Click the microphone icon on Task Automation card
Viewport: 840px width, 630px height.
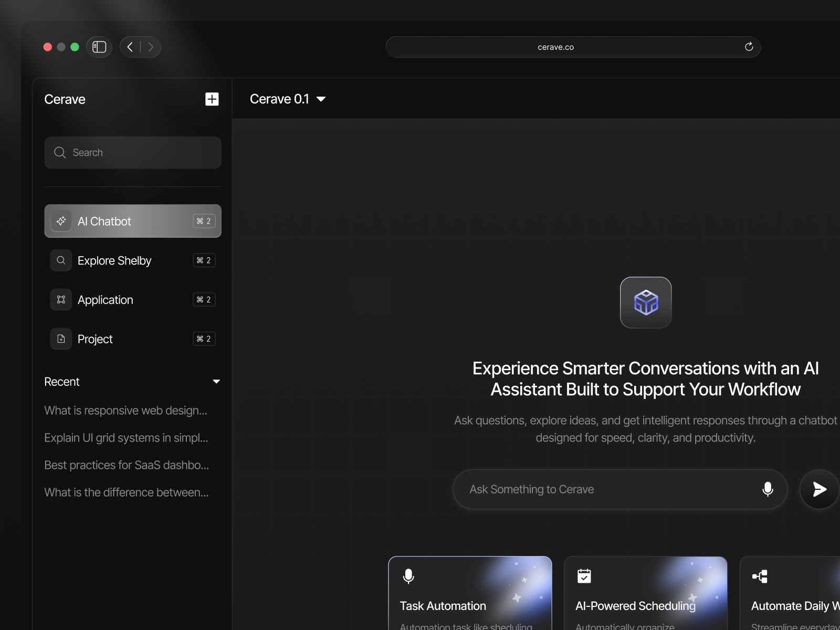click(x=408, y=576)
